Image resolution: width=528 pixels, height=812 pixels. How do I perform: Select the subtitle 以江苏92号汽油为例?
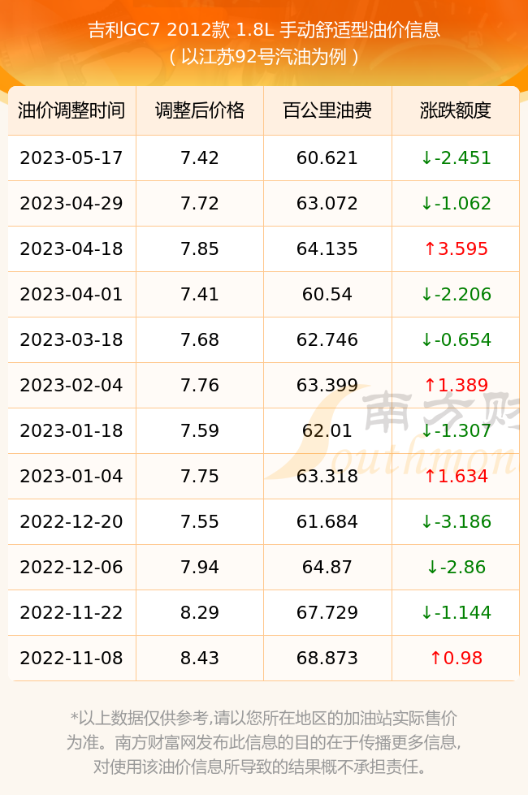click(x=264, y=57)
